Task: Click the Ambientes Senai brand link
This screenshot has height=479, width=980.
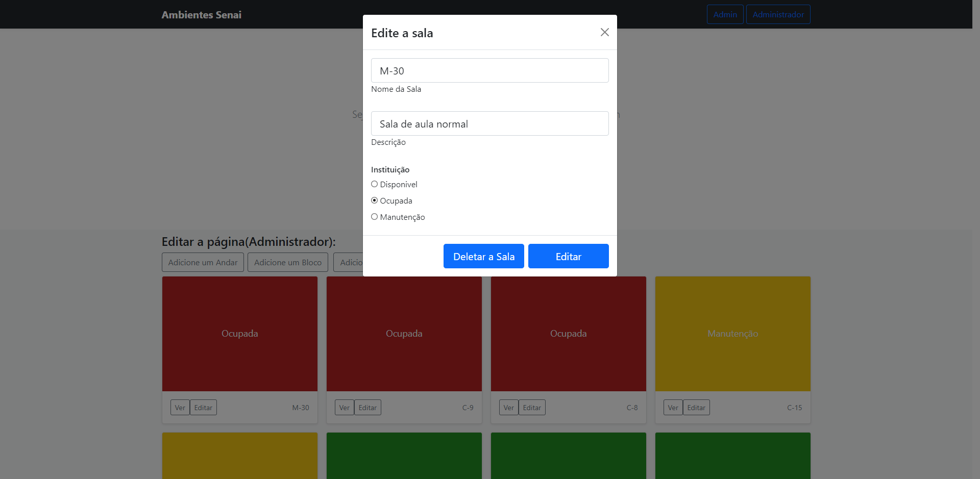Action: pos(202,15)
